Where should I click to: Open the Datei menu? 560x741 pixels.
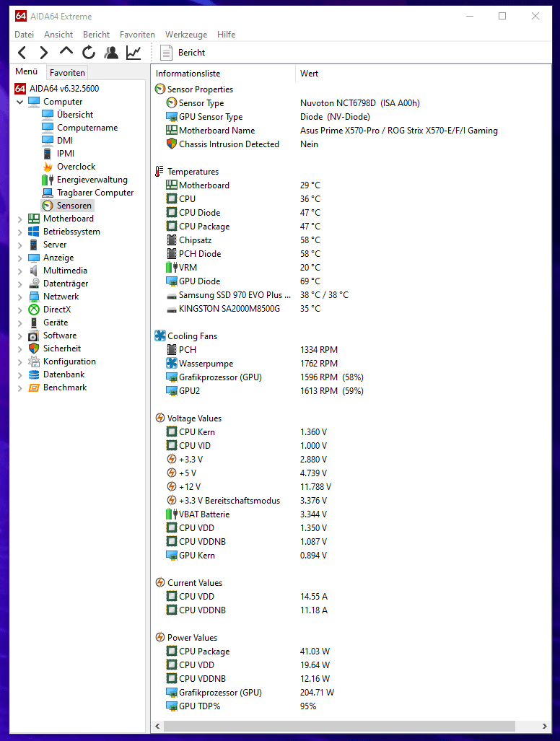[x=24, y=35]
